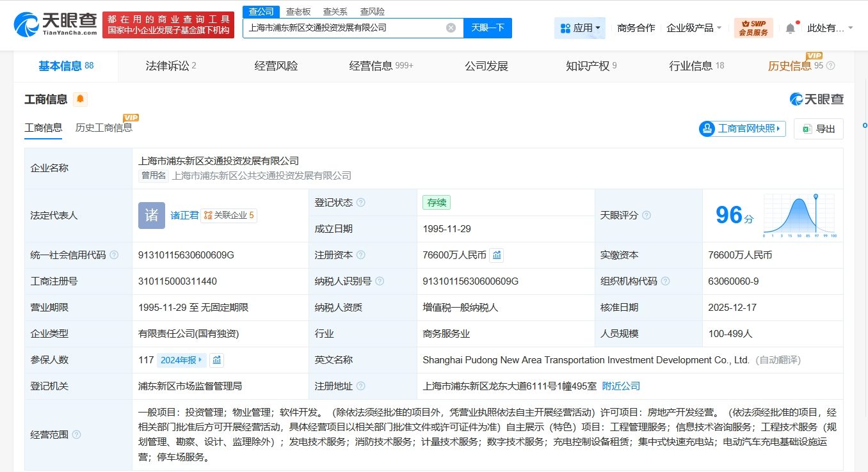Image resolution: width=868 pixels, height=472 pixels.
Task: Click the report icon next to 2024年报
Action: (216, 360)
